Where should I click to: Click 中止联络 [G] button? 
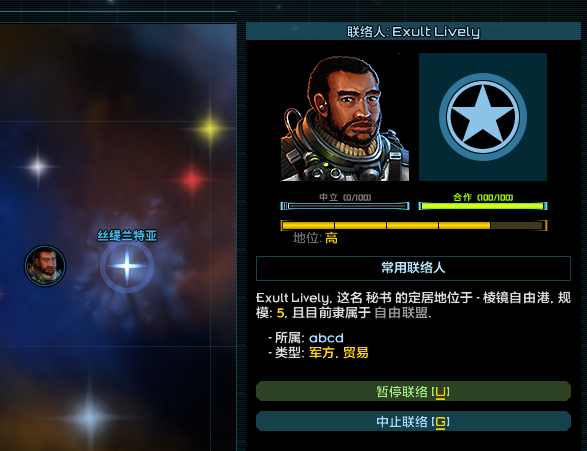tap(413, 421)
